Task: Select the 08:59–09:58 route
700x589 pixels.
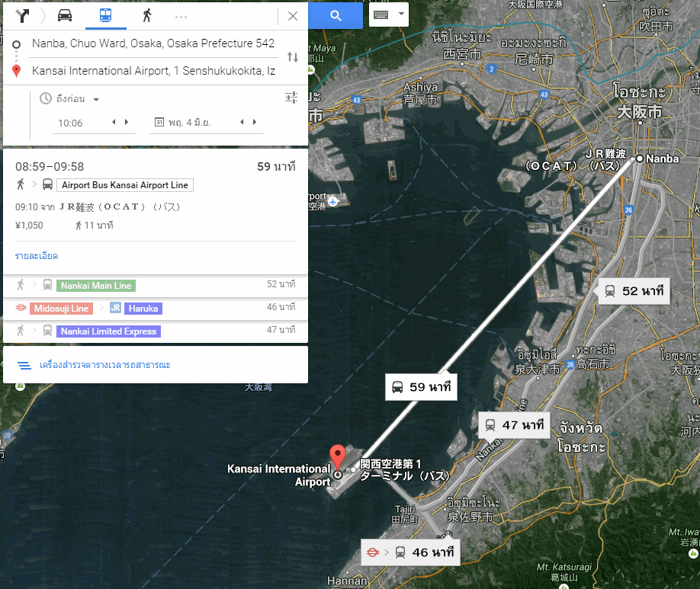Action: tap(156, 212)
